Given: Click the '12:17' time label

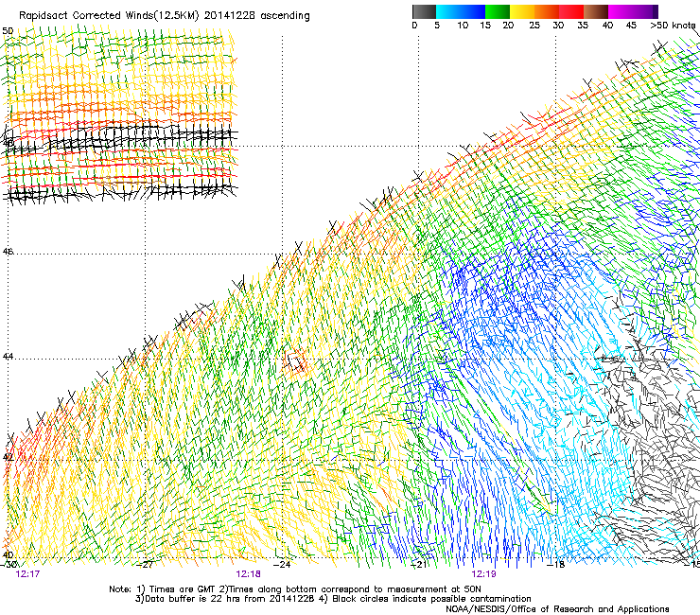Looking at the screenshot, I should 27,574.
